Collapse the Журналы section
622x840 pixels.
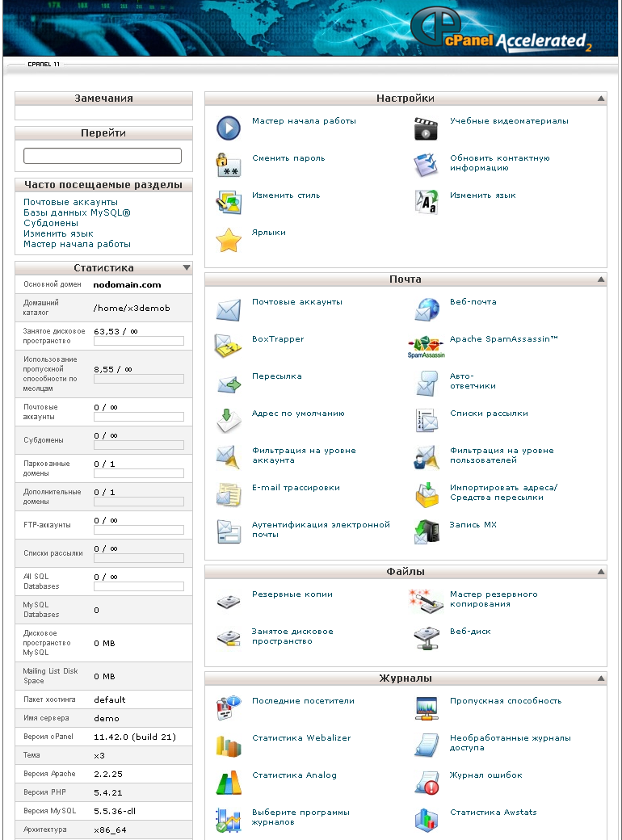pyautogui.click(x=600, y=678)
